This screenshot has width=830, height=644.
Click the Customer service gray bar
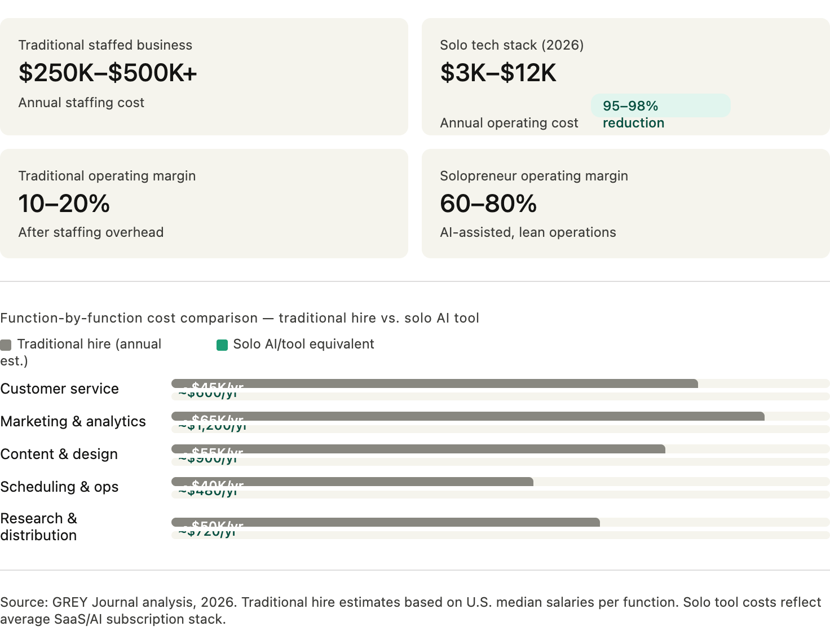coord(435,383)
